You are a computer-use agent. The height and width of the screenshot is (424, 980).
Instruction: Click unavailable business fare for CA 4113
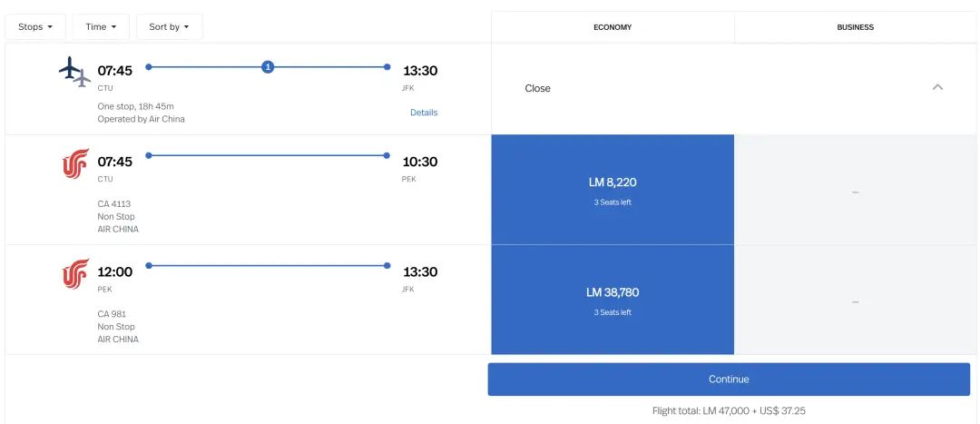tap(855, 191)
